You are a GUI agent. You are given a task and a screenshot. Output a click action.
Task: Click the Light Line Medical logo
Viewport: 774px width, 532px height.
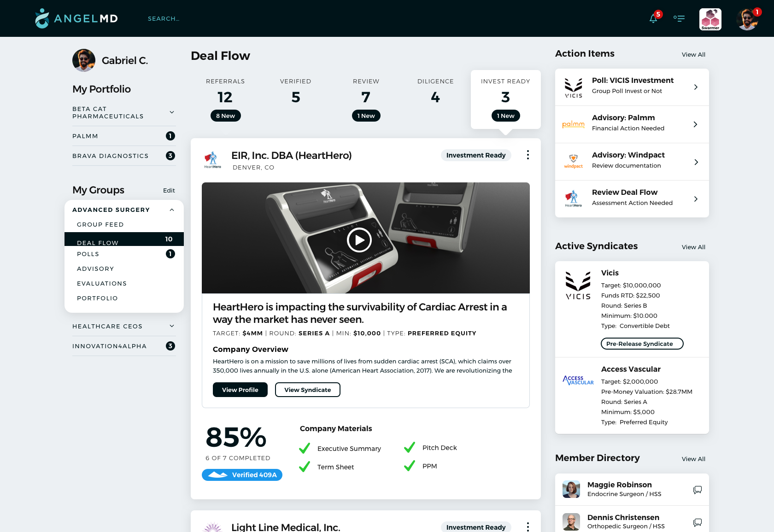coord(212,527)
